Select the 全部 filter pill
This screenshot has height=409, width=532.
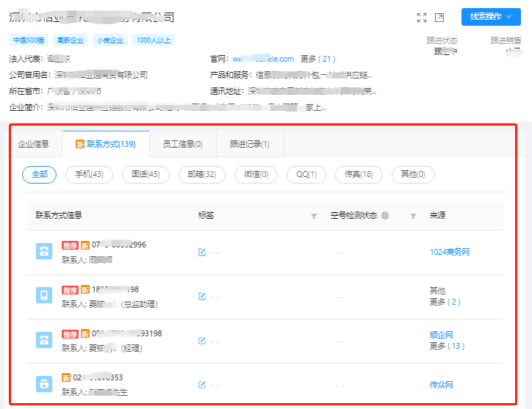[40, 174]
